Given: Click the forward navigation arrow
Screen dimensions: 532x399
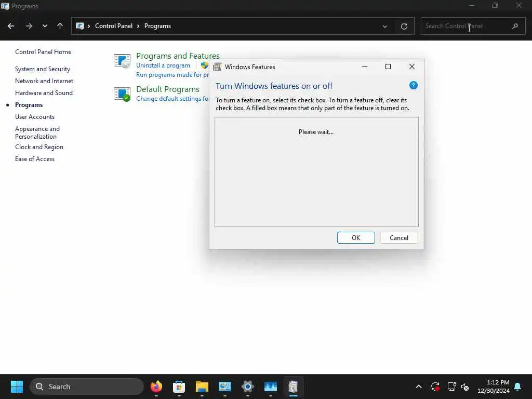Looking at the screenshot, I should [29, 26].
